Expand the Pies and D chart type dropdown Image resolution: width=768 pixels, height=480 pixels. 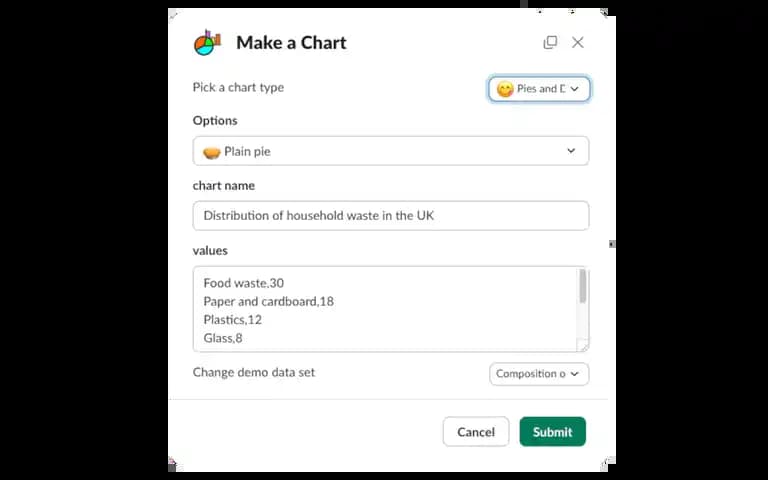pyautogui.click(x=539, y=89)
